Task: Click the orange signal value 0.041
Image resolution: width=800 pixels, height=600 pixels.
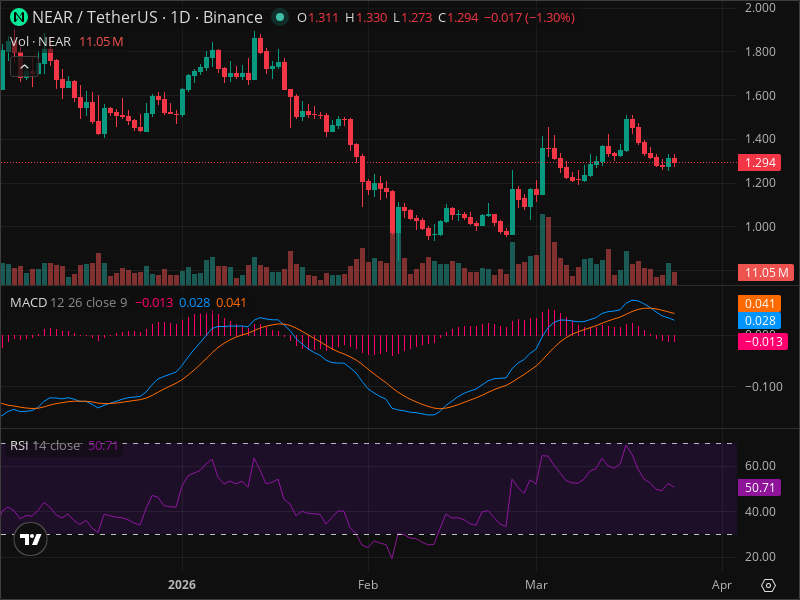Action: click(x=760, y=304)
